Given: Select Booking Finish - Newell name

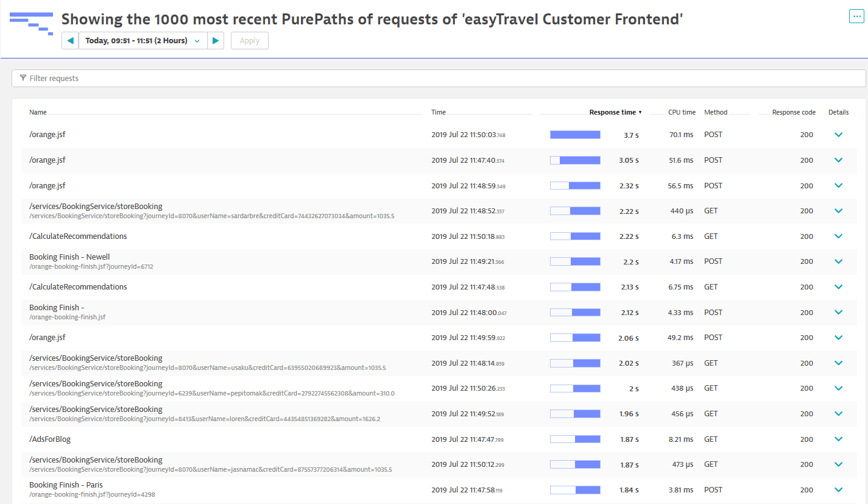Looking at the screenshot, I should (69, 257).
